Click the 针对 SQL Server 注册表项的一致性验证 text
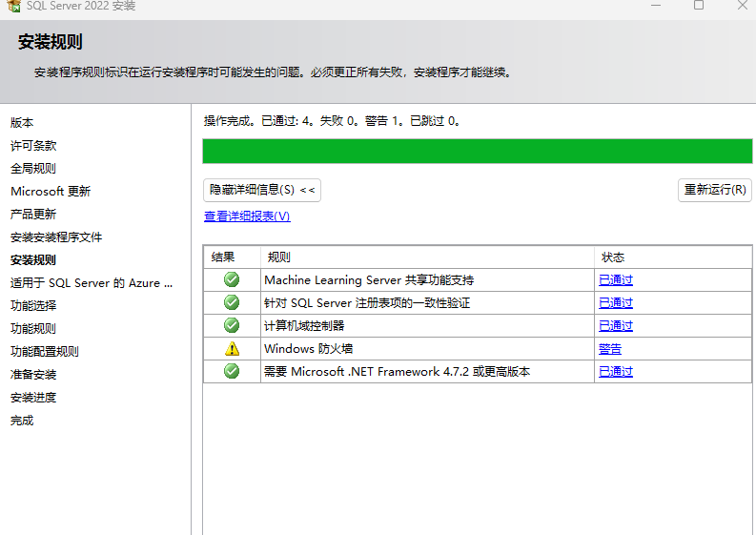Screen dimensions: 756x535 click(367, 303)
